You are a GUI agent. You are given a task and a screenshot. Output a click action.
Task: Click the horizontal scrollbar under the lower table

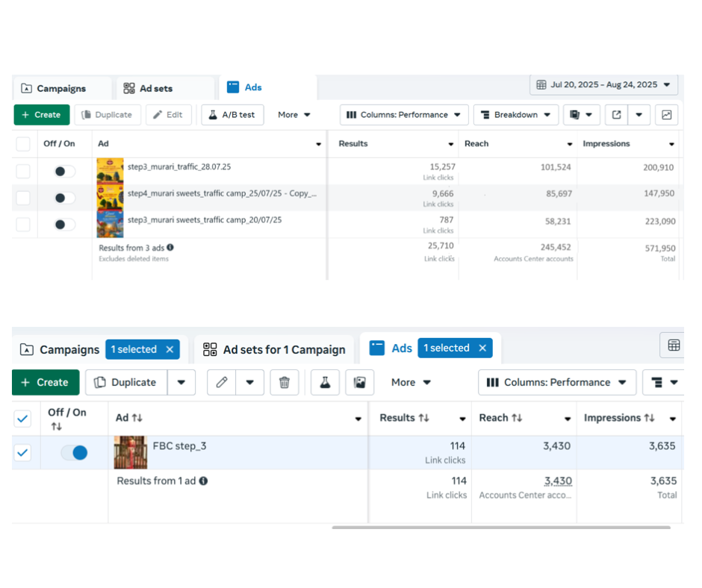pyautogui.click(x=500, y=528)
